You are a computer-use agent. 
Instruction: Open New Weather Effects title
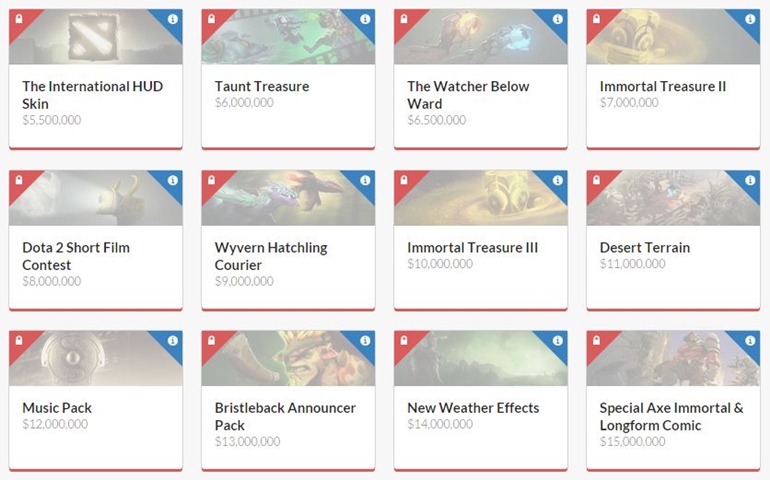(x=473, y=408)
